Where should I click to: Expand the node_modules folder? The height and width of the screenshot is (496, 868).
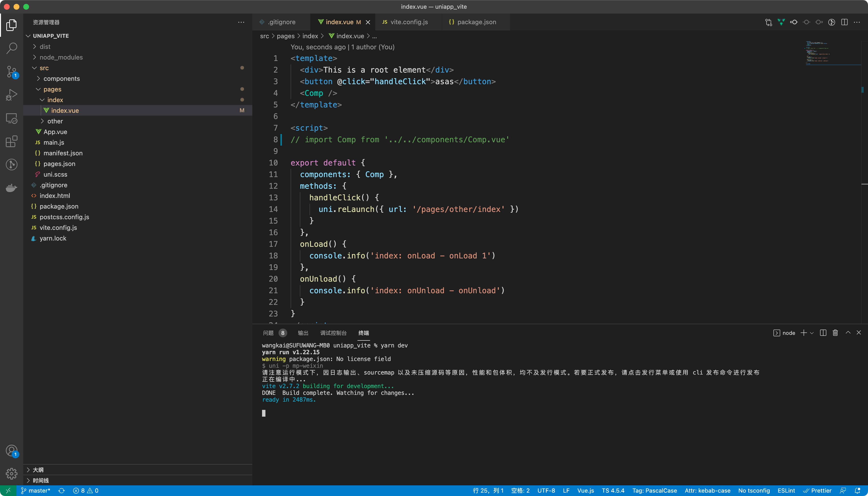click(x=61, y=57)
